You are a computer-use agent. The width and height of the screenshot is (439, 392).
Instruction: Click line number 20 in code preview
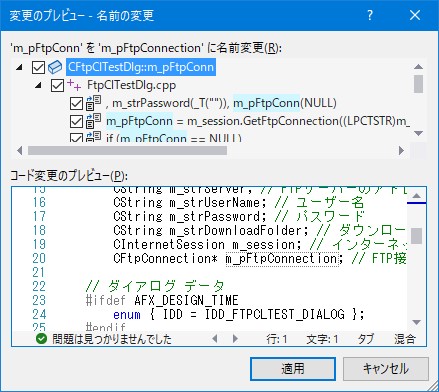[x=39, y=259]
